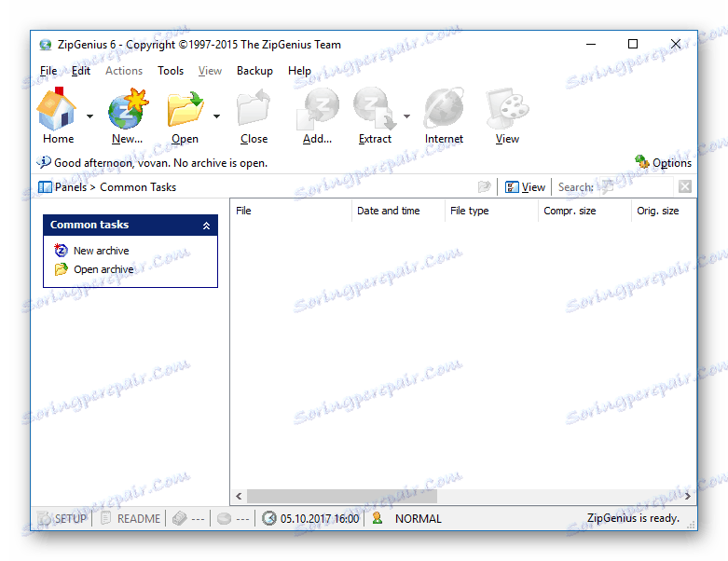Open the dropdown arrow next to Extract
This screenshot has width=728, height=561.
(406, 116)
